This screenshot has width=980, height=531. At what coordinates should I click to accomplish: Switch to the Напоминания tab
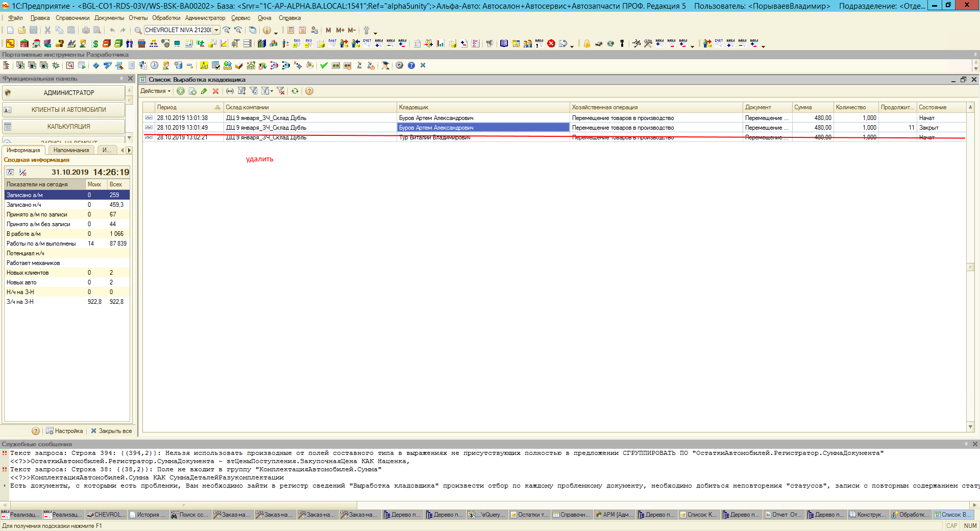pyautogui.click(x=71, y=150)
